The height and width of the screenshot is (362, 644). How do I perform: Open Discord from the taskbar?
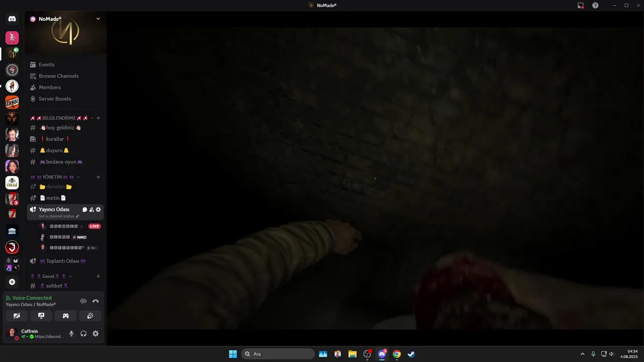click(382, 354)
